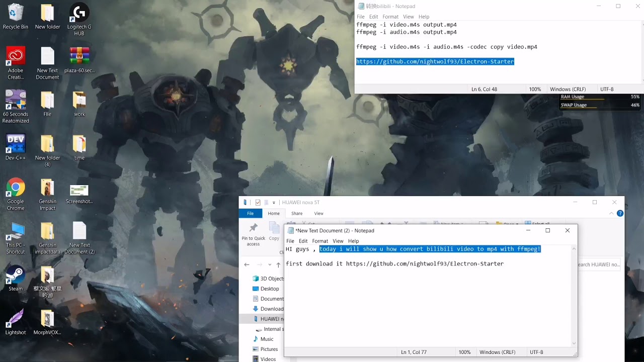Select the Dev-C++ desktop shortcut
Viewport: 644px width, 362px height.
pyautogui.click(x=16, y=147)
